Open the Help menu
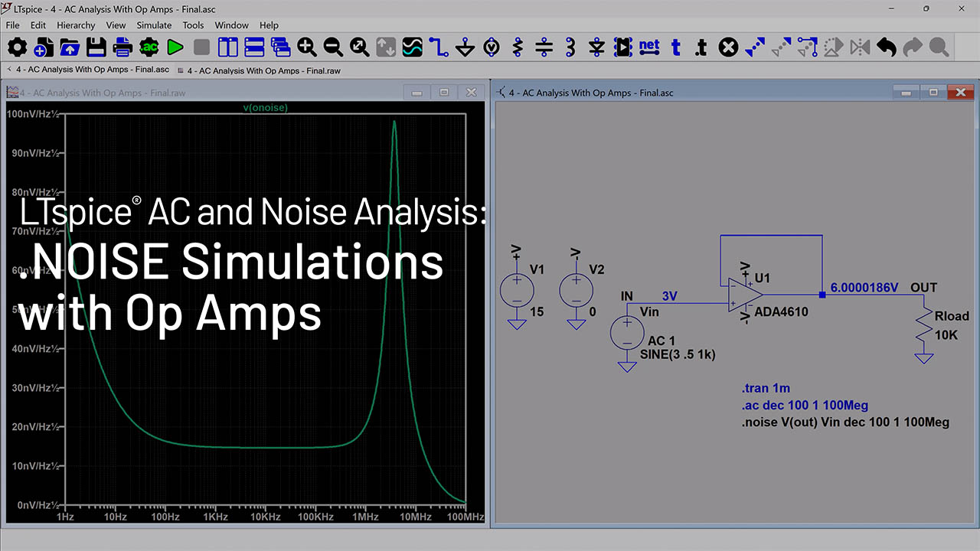 tap(269, 25)
